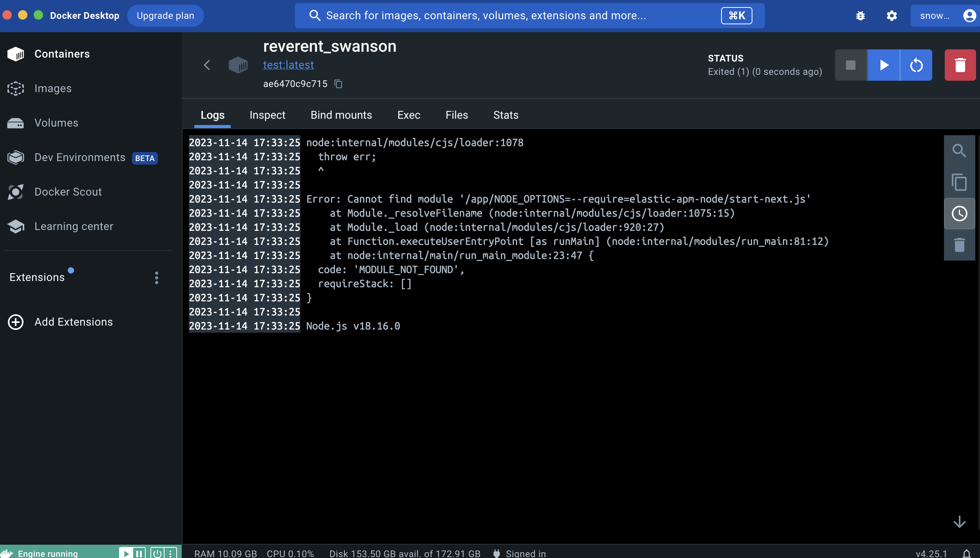Switch to the Inspect tab

point(268,115)
